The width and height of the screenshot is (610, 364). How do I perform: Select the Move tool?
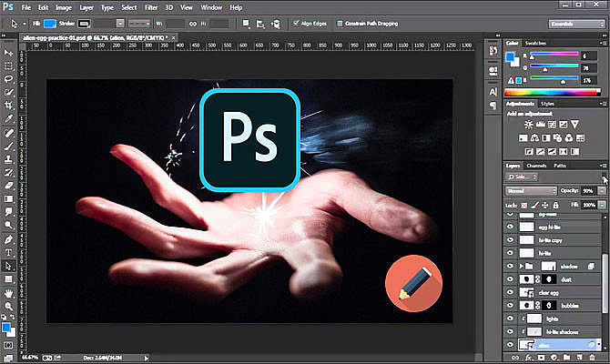pyautogui.click(x=8, y=53)
